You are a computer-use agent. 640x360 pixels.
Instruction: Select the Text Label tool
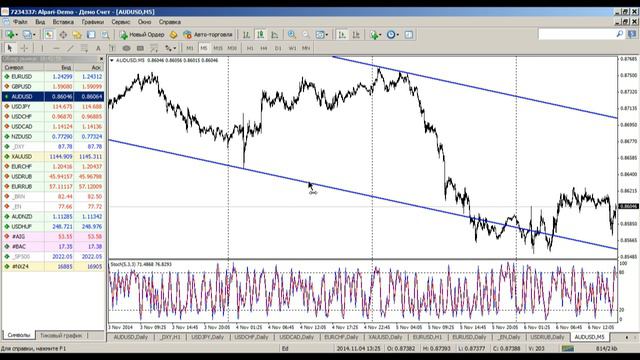pyautogui.click(x=112, y=48)
